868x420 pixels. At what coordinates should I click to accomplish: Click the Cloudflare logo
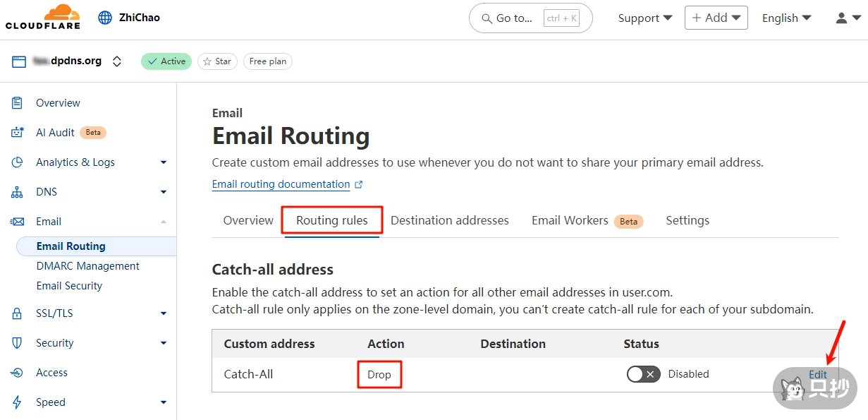pos(42,17)
